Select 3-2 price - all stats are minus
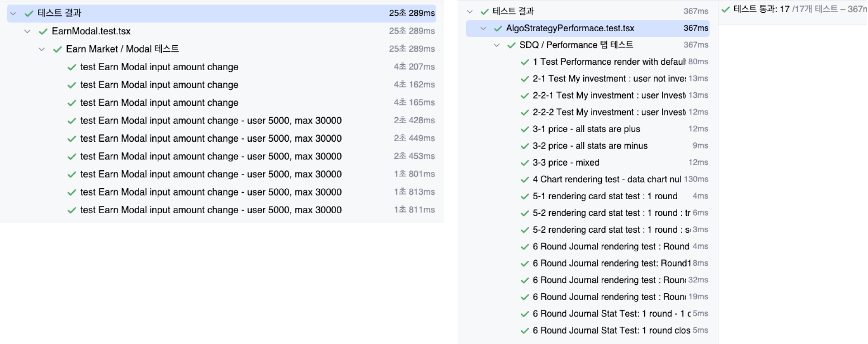 (x=590, y=146)
